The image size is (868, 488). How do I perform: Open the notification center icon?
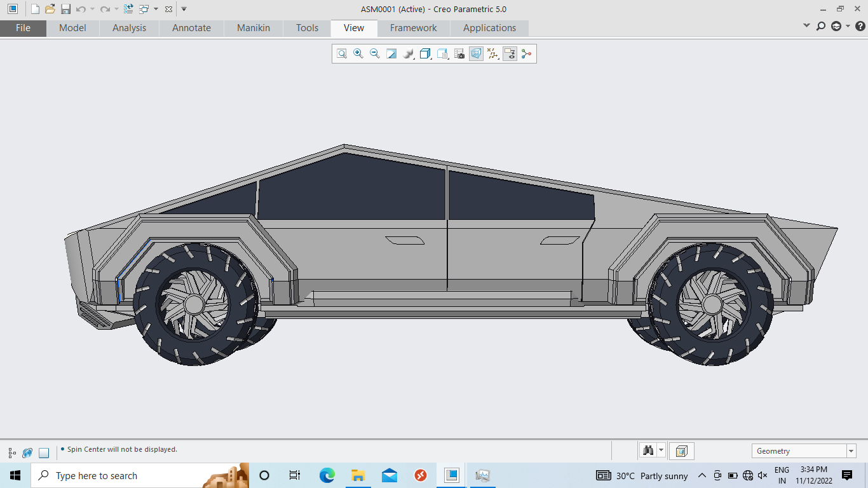click(x=847, y=475)
